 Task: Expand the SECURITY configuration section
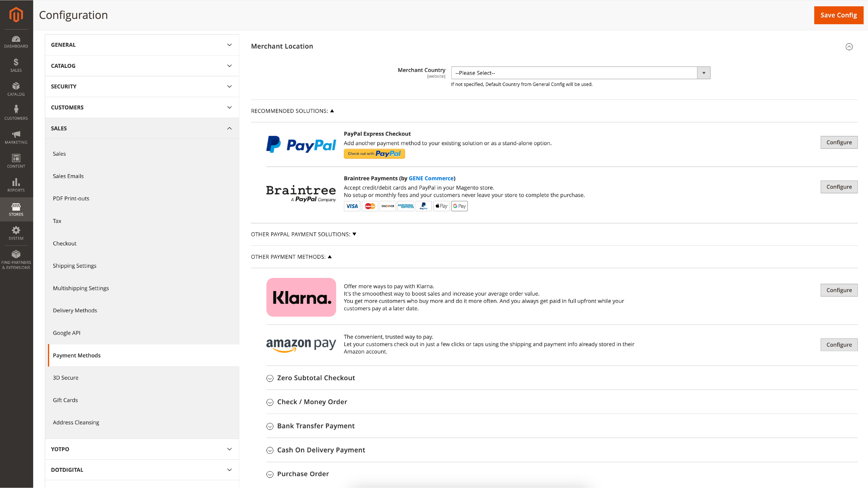pos(142,87)
